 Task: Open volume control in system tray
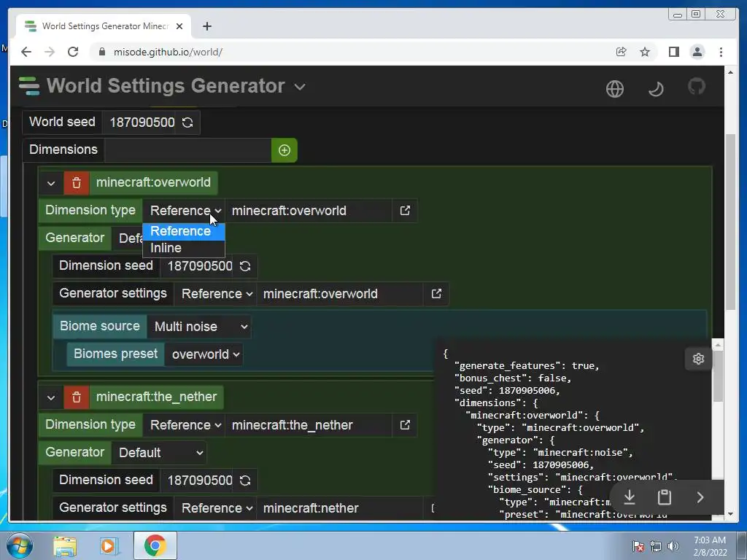point(673,546)
